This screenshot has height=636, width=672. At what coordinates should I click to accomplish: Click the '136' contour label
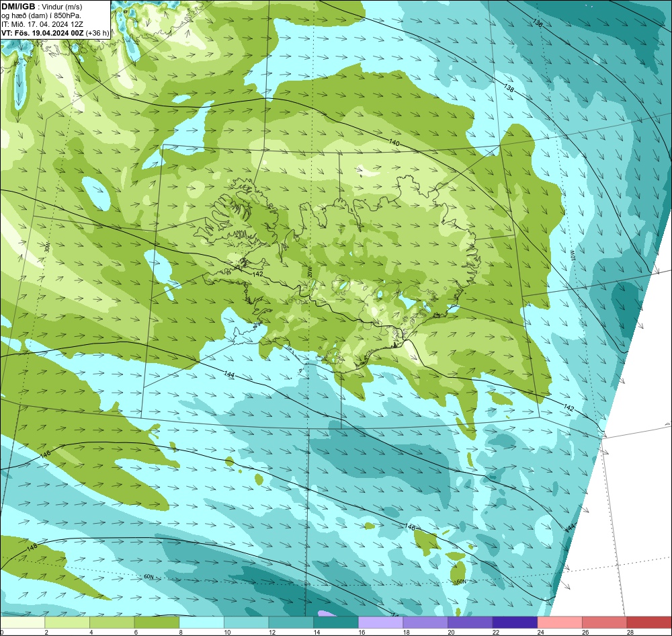pos(538,23)
